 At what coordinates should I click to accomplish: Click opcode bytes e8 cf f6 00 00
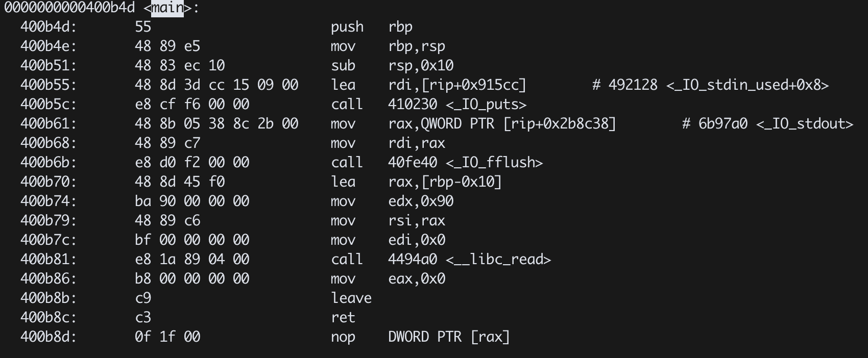(x=192, y=105)
